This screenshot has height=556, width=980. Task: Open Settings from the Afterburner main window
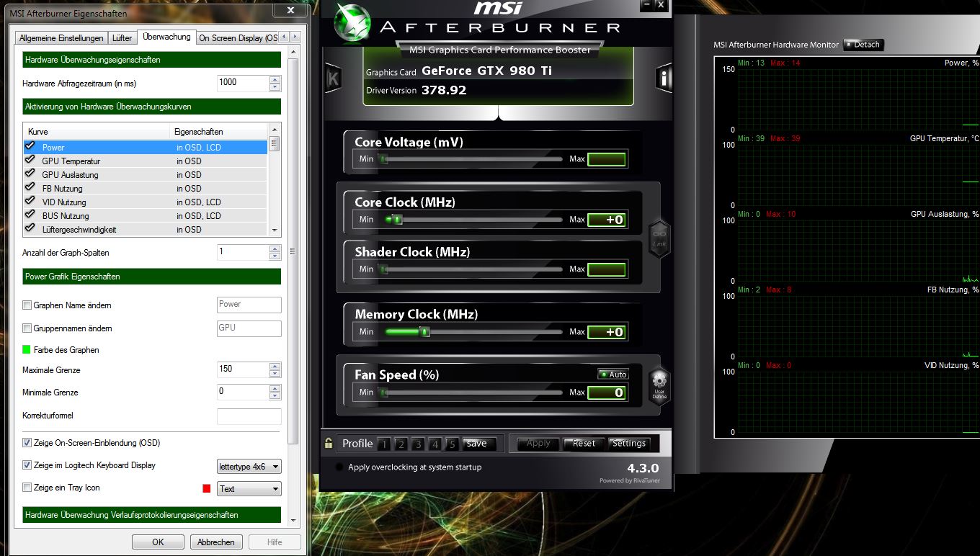tap(629, 444)
